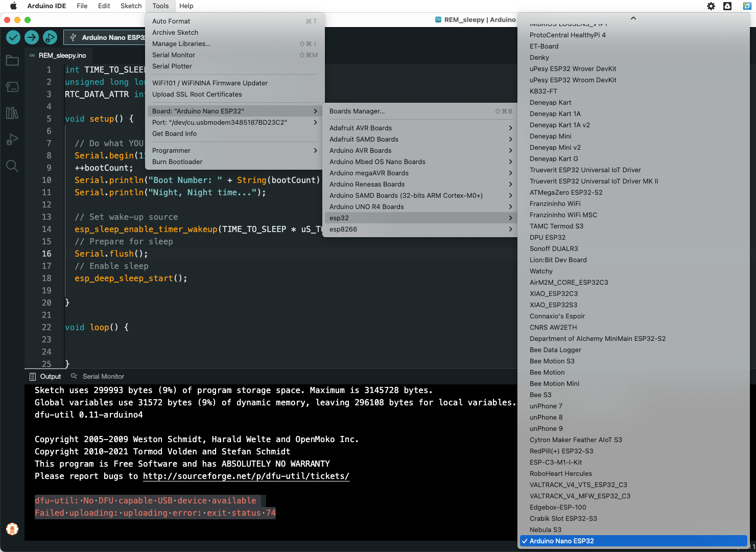Image resolution: width=756 pixels, height=552 pixels.
Task: Open the Sketch menu
Action: pyautogui.click(x=131, y=6)
